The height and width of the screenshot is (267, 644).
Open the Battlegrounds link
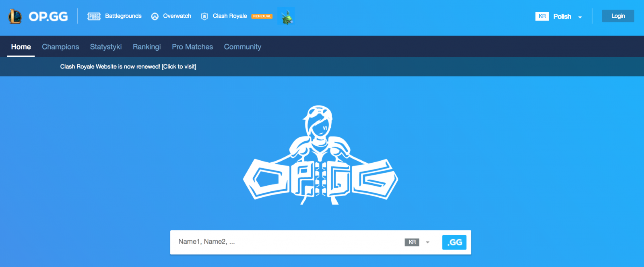[123, 16]
